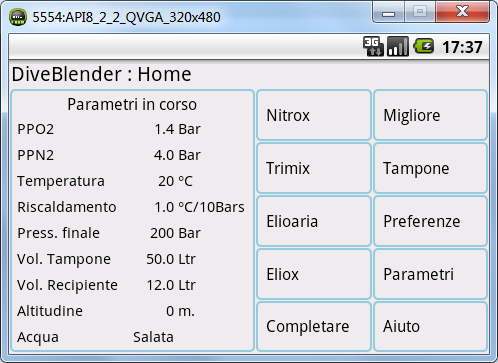Click the signal strength bars icon

pyautogui.click(x=398, y=46)
